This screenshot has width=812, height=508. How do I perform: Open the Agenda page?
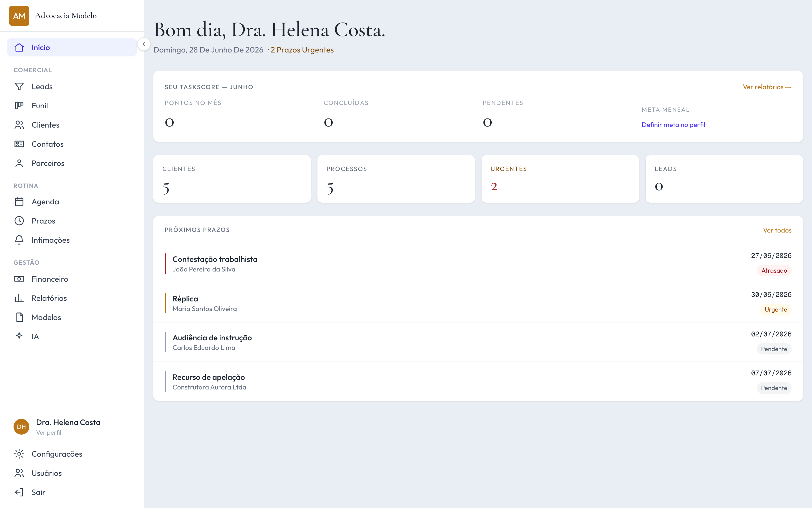pyautogui.click(x=72, y=202)
